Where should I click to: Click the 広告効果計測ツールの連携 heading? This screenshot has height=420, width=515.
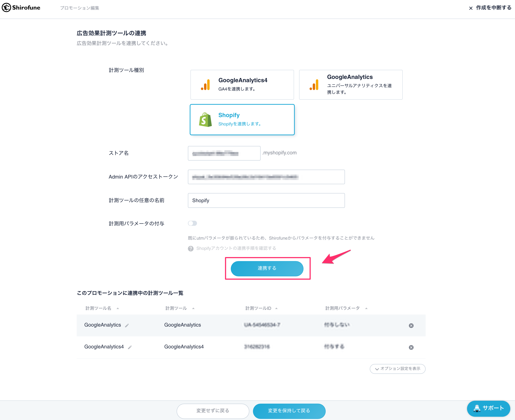(111, 33)
